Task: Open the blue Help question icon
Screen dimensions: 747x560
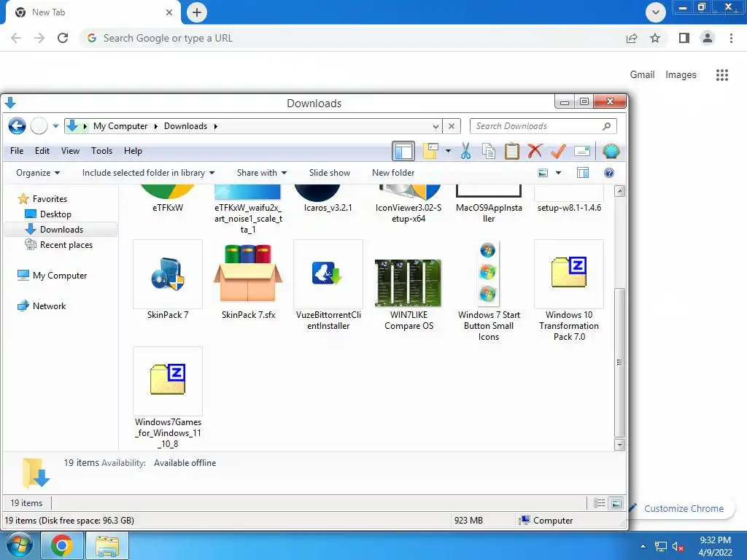Action: coord(609,173)
